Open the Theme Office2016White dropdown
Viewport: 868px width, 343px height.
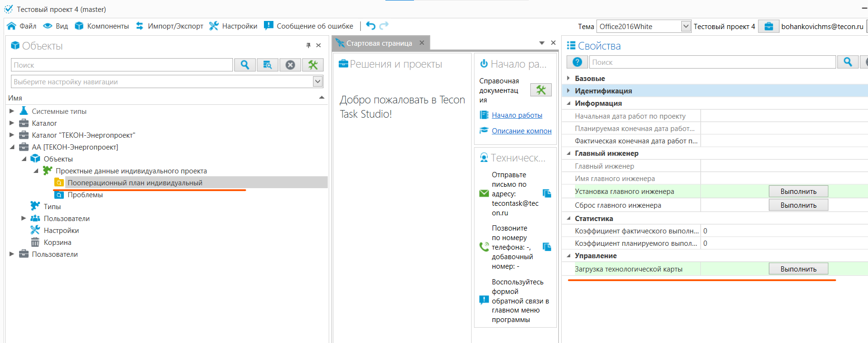(x=686, y=27)
